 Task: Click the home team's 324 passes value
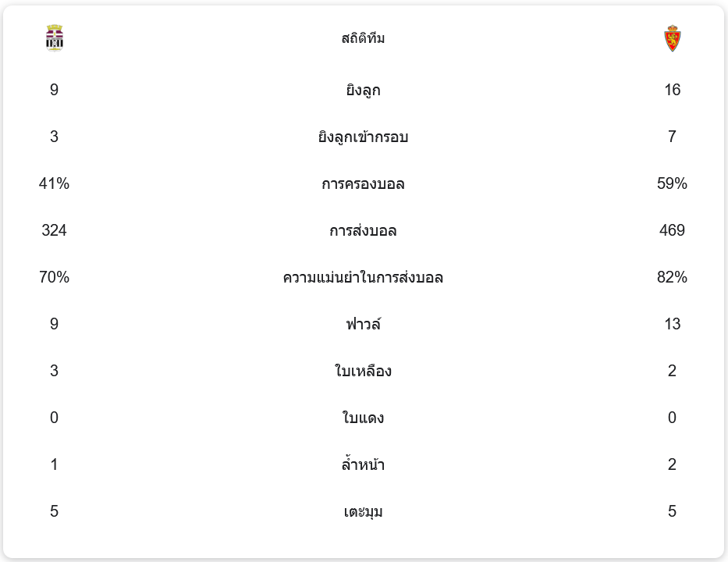(x=54, y=230)
